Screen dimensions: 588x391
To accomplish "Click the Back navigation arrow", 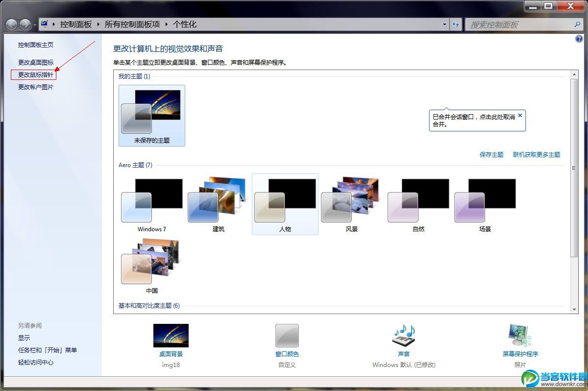I will tap(12, 24).
